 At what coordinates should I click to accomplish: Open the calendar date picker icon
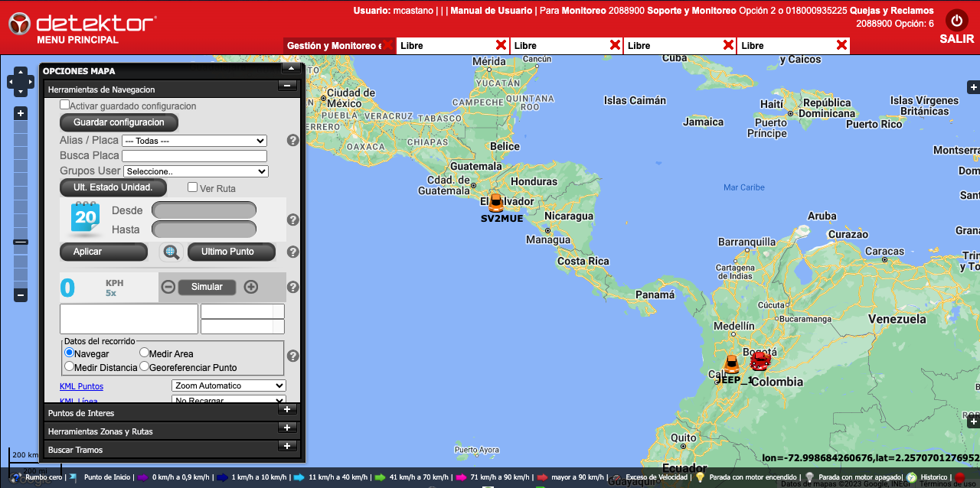point(85,218)
